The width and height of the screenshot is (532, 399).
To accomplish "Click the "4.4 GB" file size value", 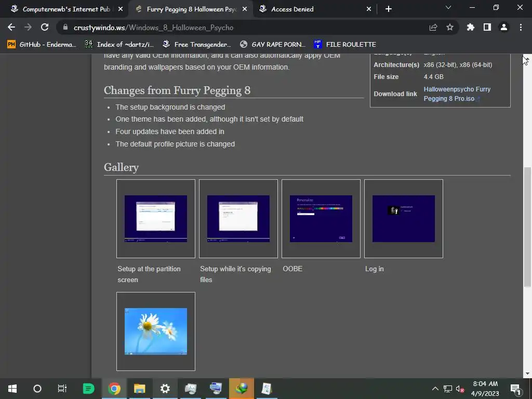I will [433, 77].
